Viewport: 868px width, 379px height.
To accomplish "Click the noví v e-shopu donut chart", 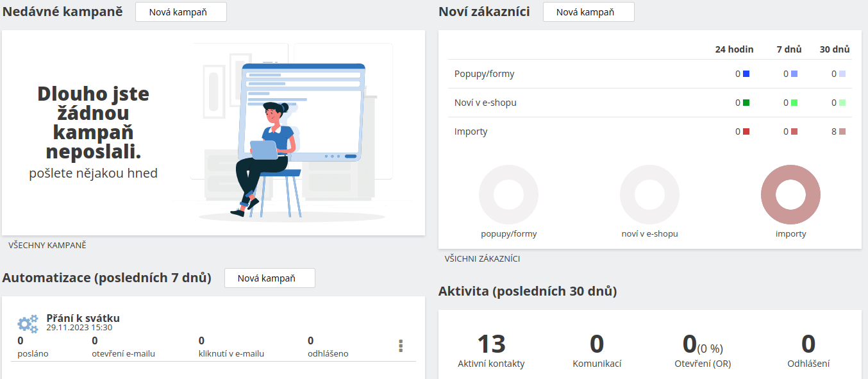I will click(649, 194).
